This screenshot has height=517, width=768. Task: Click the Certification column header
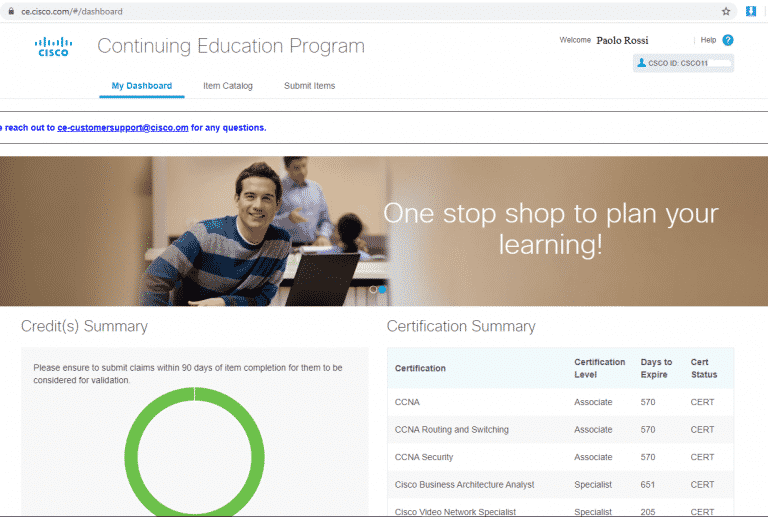(420, 368)
